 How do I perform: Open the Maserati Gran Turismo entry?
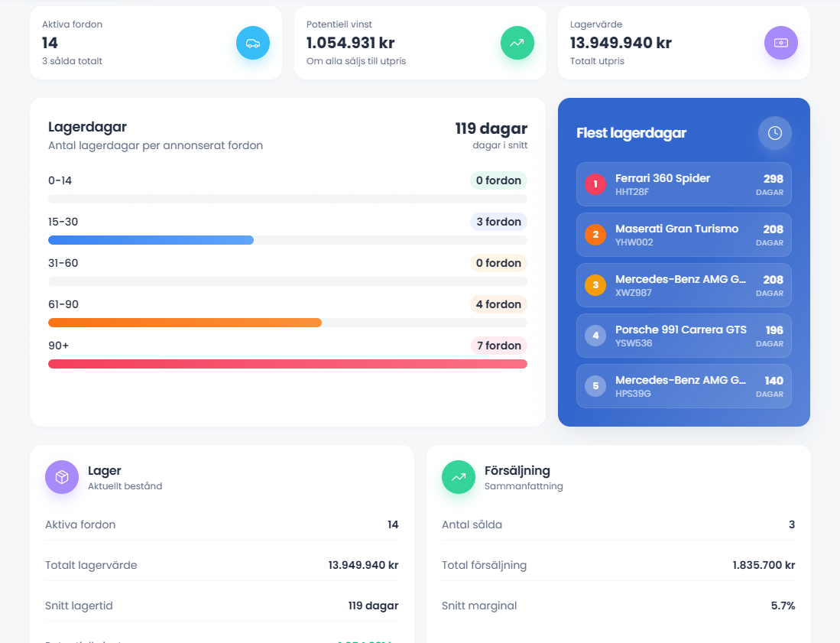683,235
